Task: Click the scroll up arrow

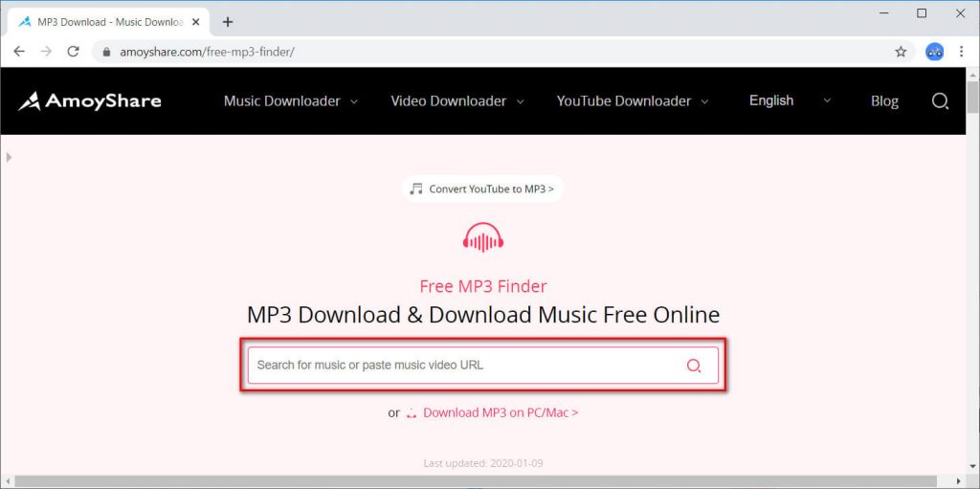Action: [x=972, y=74]
